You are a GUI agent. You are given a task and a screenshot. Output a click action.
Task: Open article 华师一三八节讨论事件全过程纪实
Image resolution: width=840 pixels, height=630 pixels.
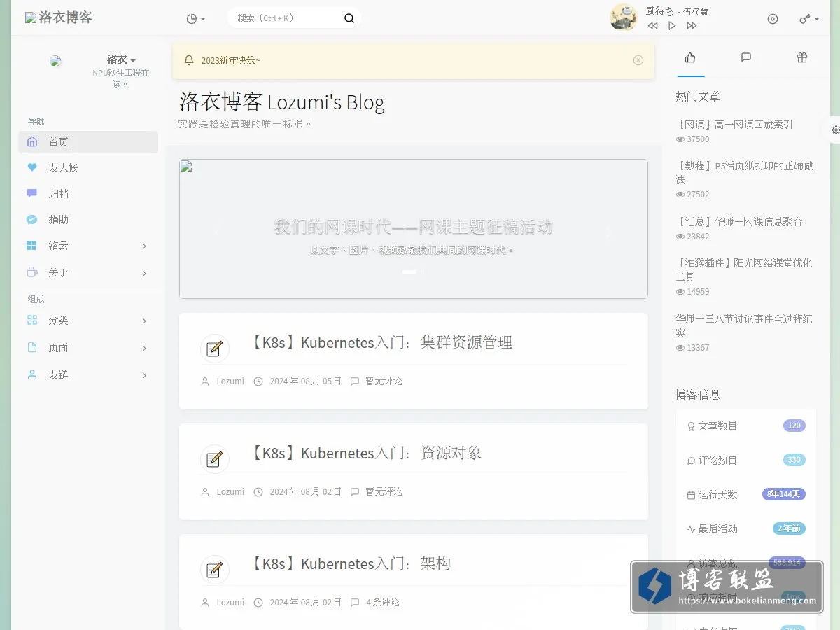(x=743, y=325)
